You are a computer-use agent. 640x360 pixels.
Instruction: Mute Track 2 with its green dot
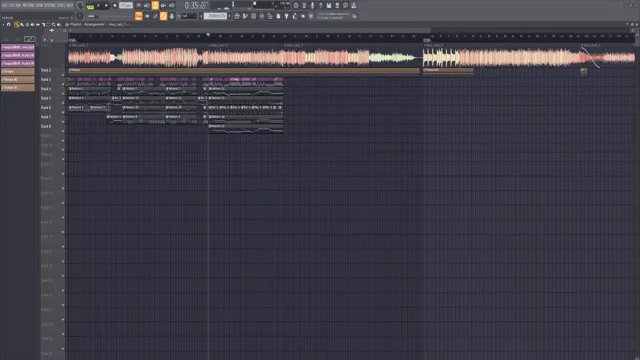point(63,75)
